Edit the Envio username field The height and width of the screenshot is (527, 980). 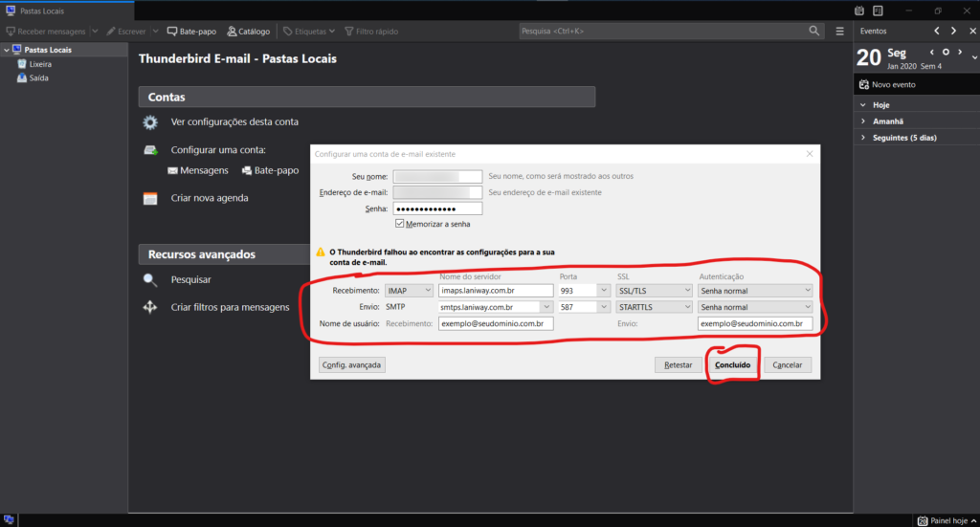[x=755, y=323]
